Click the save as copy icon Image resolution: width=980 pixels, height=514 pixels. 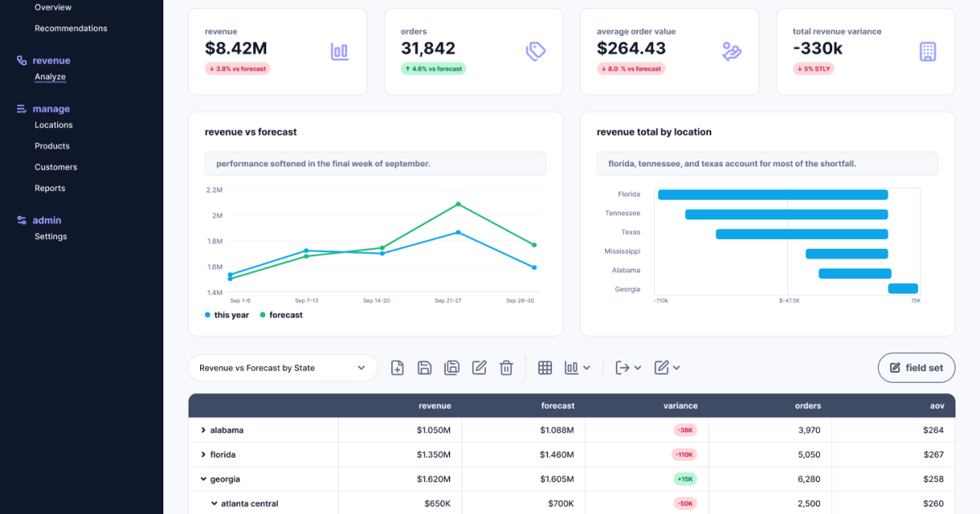tap(452, 368)
